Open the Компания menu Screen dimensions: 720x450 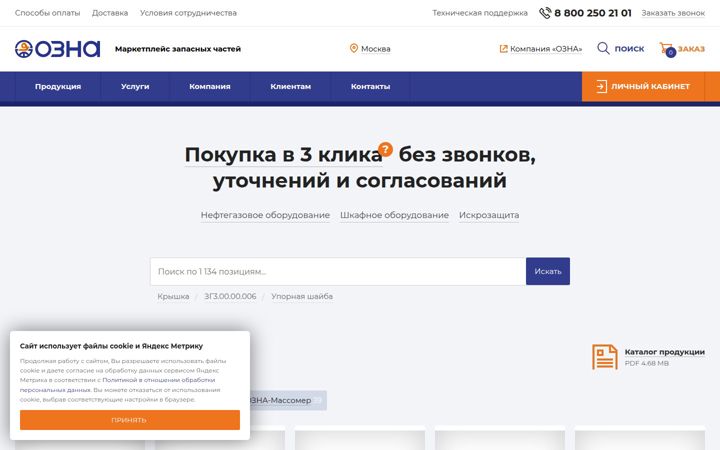pos(210,86)
